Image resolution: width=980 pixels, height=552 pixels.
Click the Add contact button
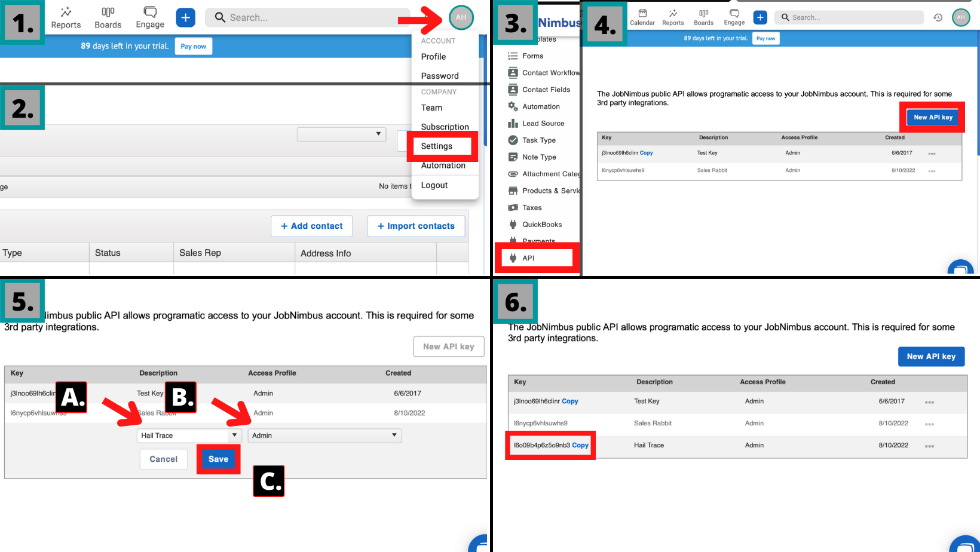pos(311,226)
